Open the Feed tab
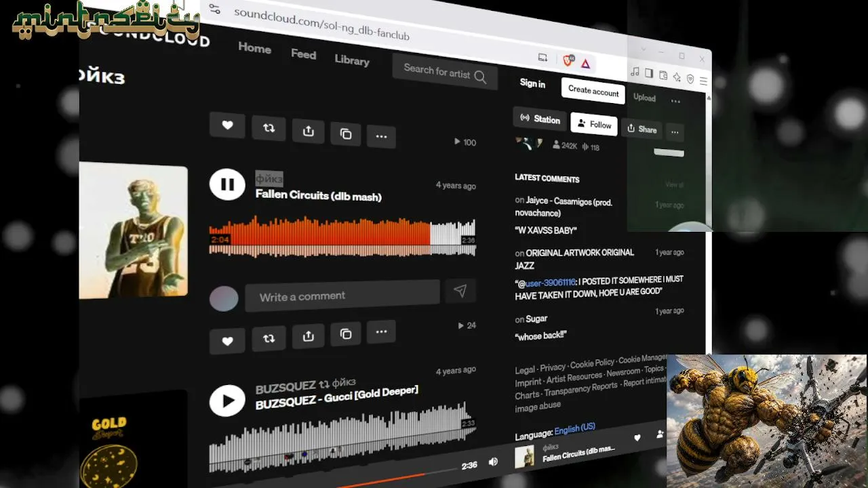The image size is (868, 488). (x=303, y=54)
